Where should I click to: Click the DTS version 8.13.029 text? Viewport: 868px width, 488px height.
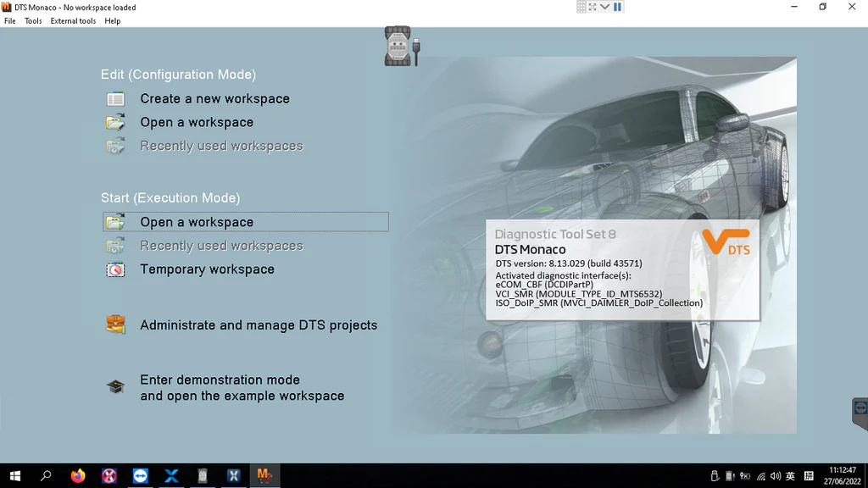click(x=569, y=263)
